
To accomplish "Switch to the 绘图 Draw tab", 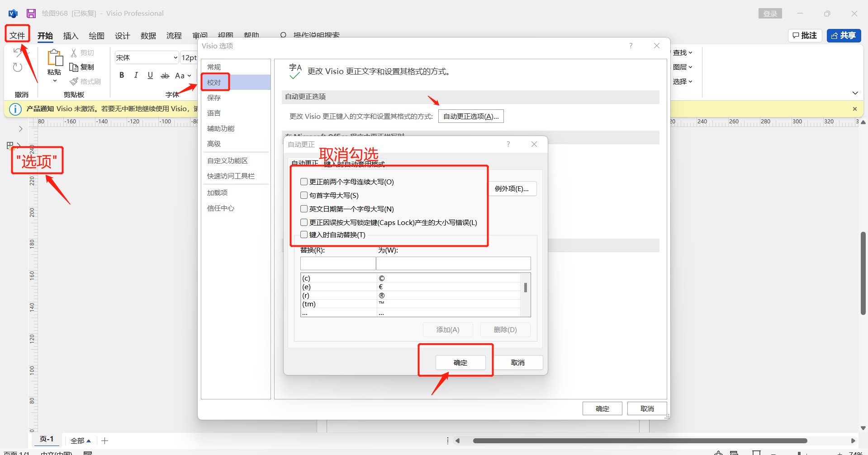I will [x=96, y=36].
